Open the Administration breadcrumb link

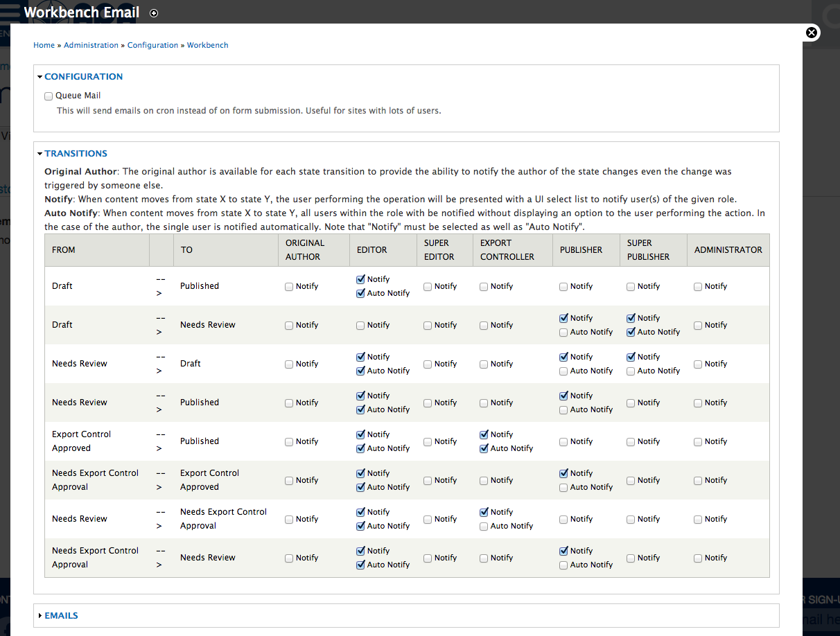91,45
